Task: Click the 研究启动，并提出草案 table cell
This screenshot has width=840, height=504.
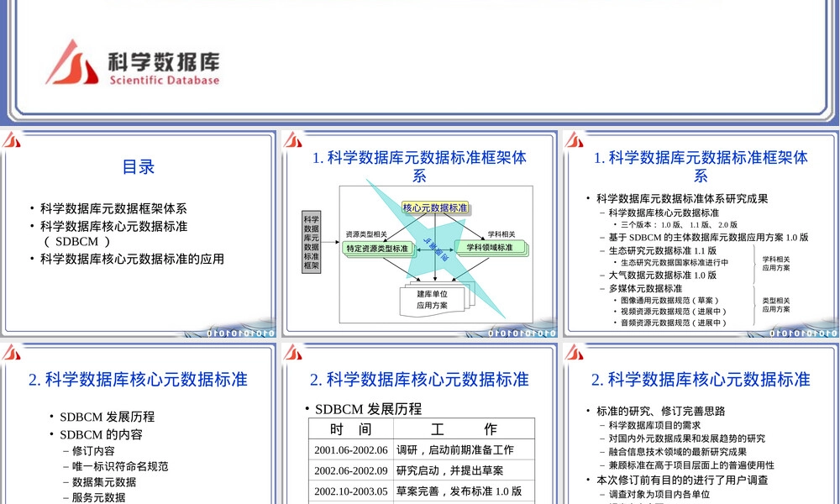Action: pos(464,470)
